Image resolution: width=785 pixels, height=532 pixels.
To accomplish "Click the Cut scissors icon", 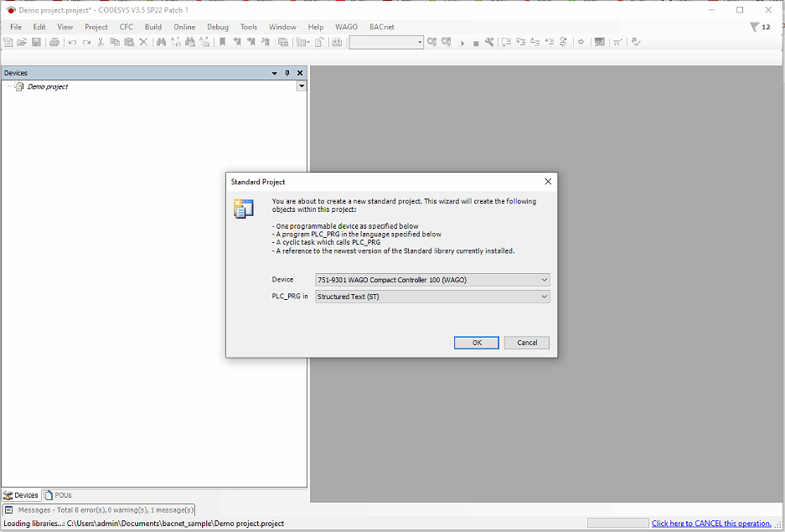I will click(x=101, y=42).
